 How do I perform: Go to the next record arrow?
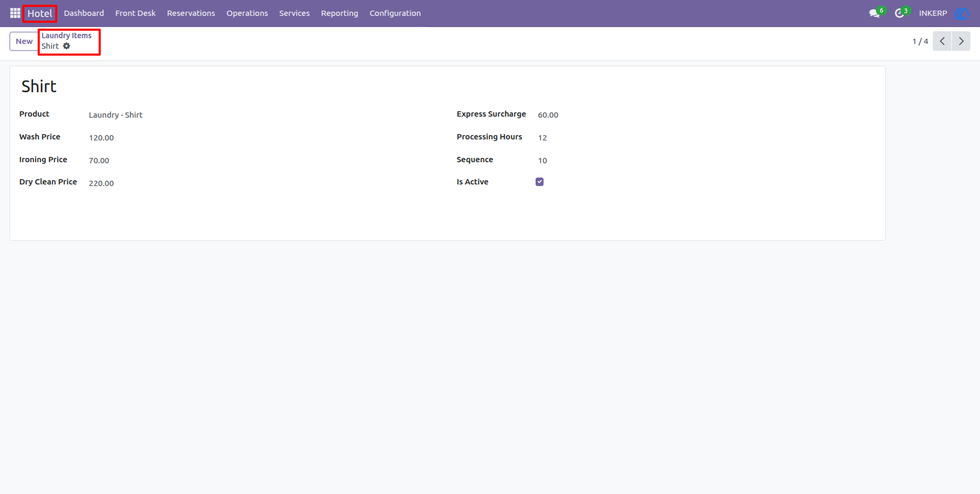[961, 41]
